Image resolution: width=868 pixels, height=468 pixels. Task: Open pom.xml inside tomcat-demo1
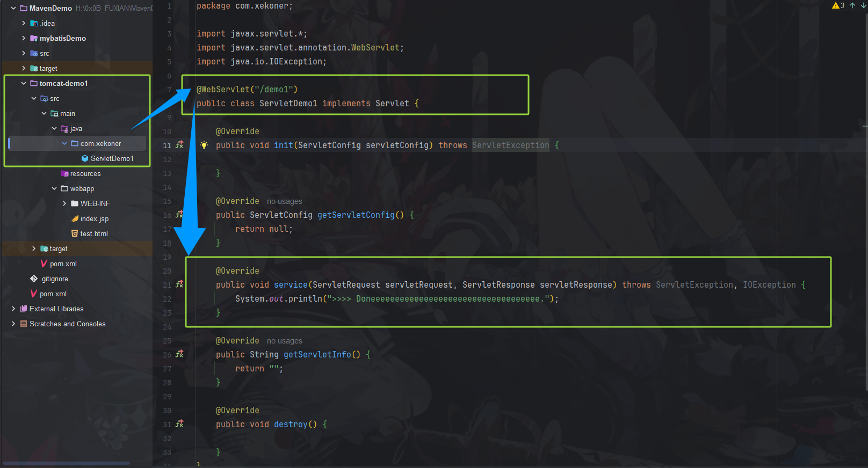pos(63,264)
